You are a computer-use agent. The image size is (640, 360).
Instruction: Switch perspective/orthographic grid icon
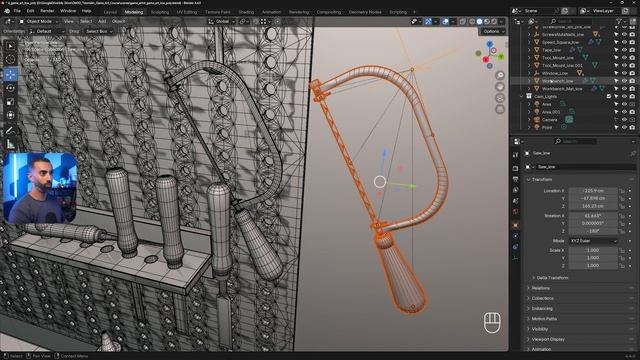pyautogui.click(x=500, y=109)
